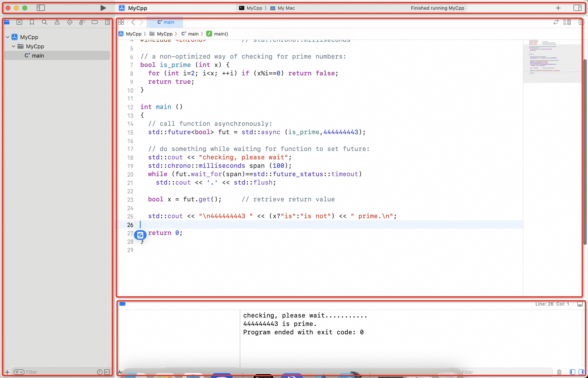Image resolution: width=588 pixels, height=378 pixels.
Task: Toggle the left navigator sidebar
Action: coord(41,8)
